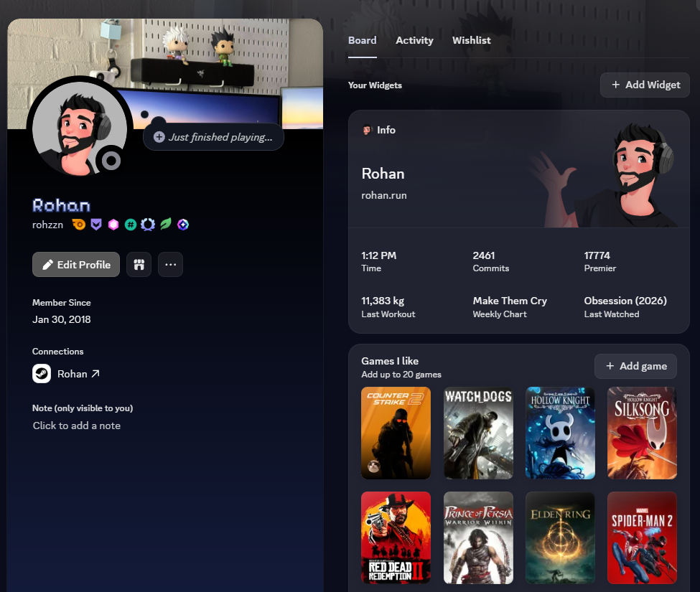Click the '2461' Commits value
The image size is (700, 592).
coord(483,255)
